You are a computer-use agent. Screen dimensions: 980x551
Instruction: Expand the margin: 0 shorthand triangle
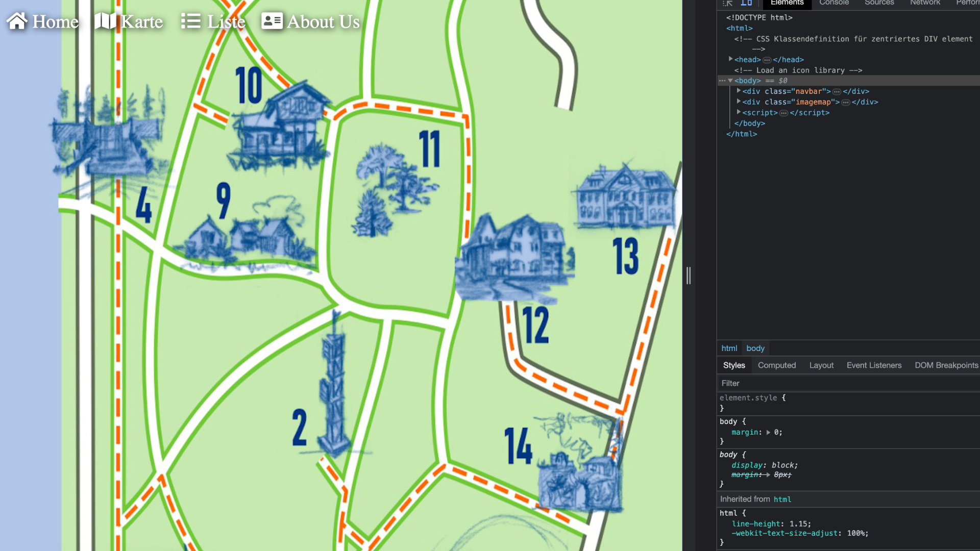(x=768, y=432)
